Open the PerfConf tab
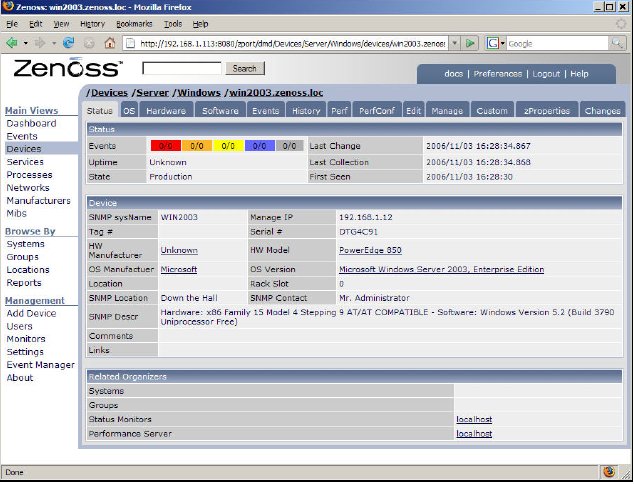 pos(377,111)
